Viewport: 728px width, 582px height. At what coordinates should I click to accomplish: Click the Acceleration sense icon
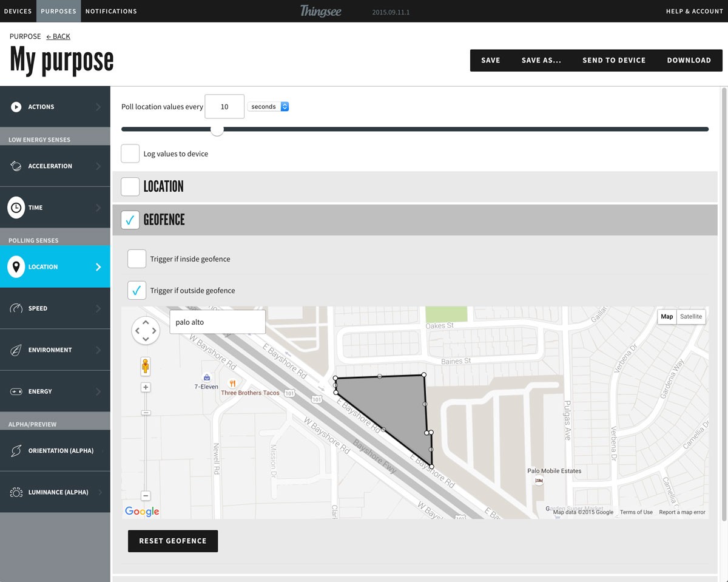(16, 166)
